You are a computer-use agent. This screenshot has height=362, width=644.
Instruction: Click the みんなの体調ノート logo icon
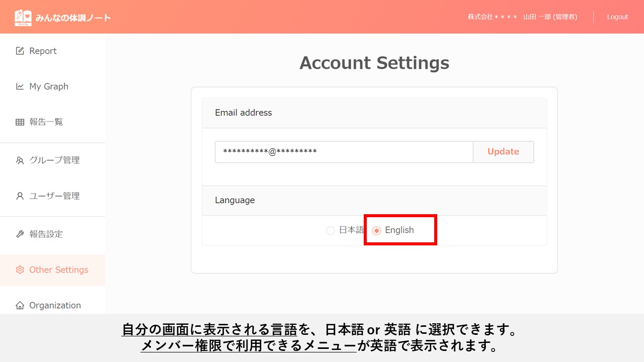(x=23, y=18)
